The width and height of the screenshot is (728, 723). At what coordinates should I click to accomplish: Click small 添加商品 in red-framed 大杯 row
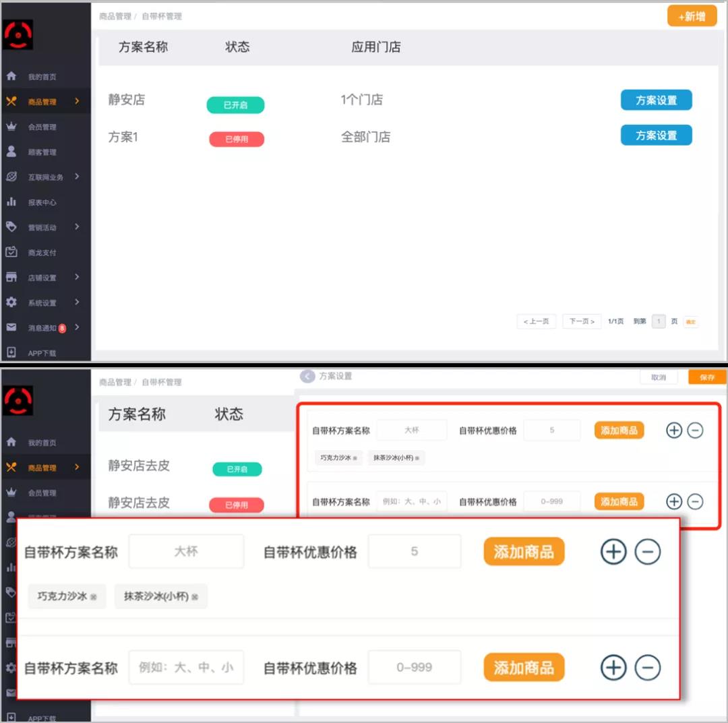(x=619, y=430)
